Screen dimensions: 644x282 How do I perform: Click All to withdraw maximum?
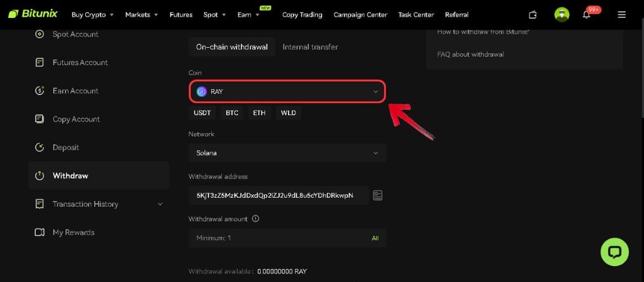coord(375,238)
